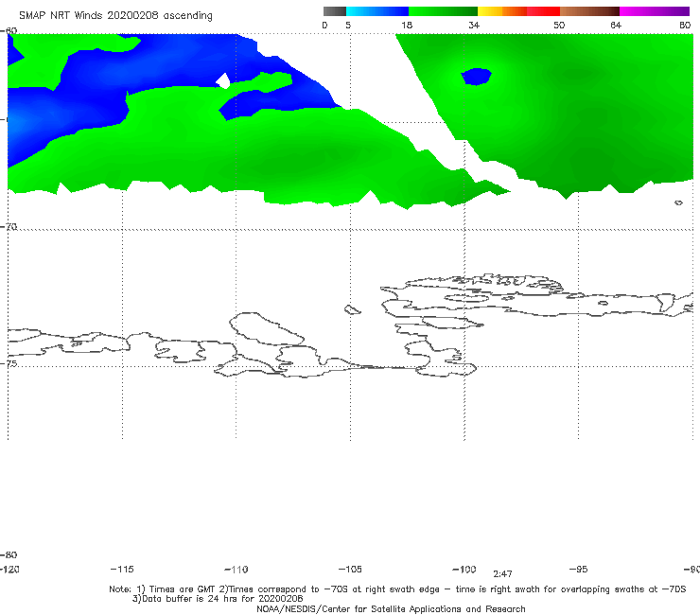Click the swath time label '2:47'
The height and width of the screenshot is (615, 700).
pyautogui.click(x=502, y=574)
